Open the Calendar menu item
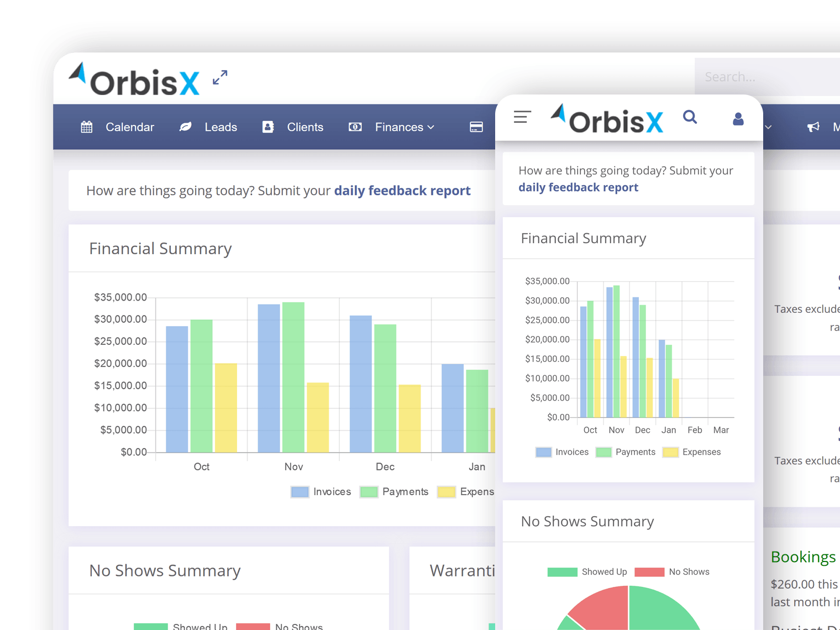Image resolution: width=840 pixels, height=630 pixels. (x=129, y=127)
